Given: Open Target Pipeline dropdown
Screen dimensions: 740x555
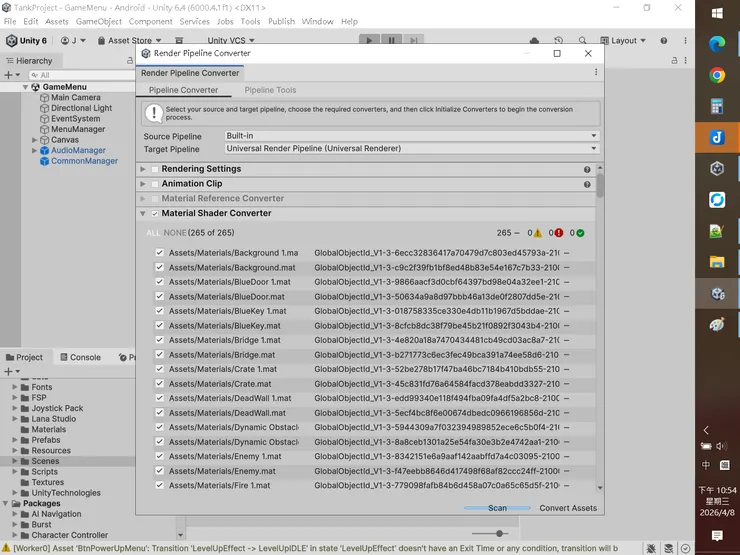Looking at the screenshot, I should point(412,148).
